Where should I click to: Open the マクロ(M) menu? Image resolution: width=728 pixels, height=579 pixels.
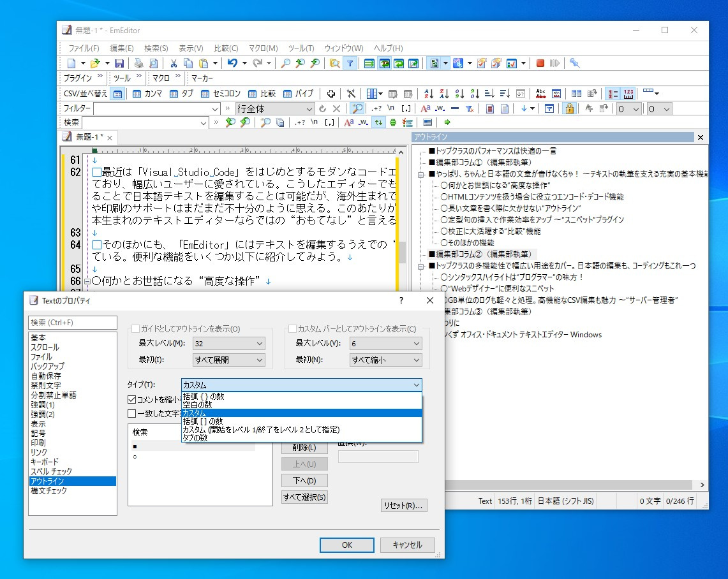point(261,48)
